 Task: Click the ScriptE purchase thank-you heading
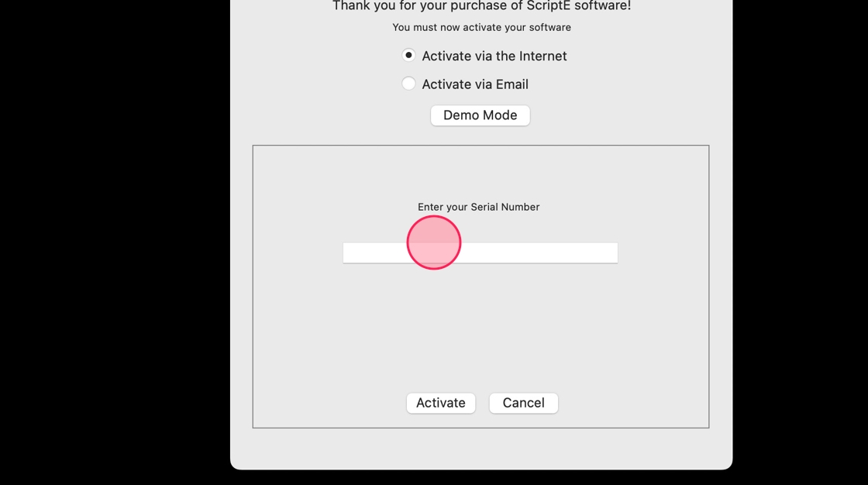(x=481, y=5)
